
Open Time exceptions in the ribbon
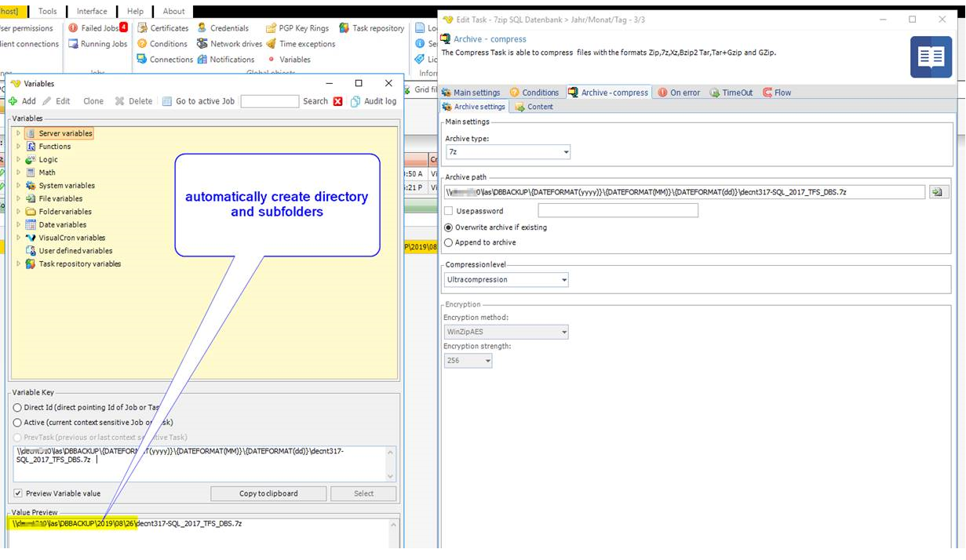[272, 44]
